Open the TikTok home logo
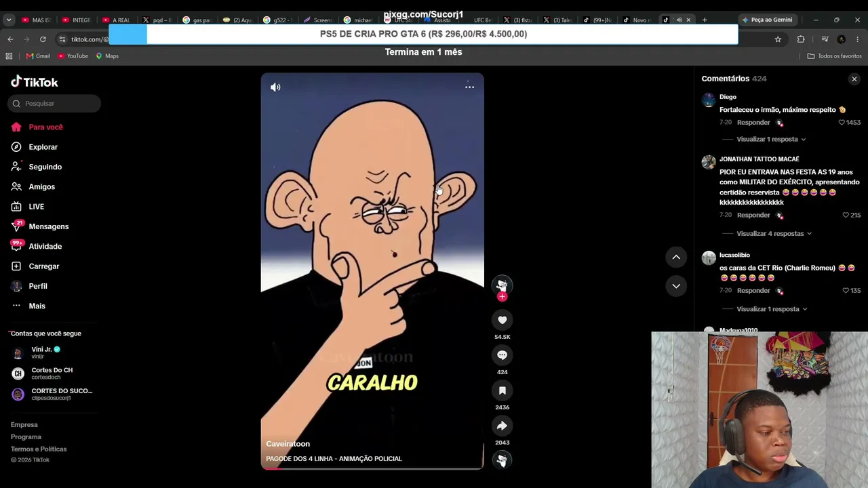Viewport: 868px width, 488px height. point(35,82)
